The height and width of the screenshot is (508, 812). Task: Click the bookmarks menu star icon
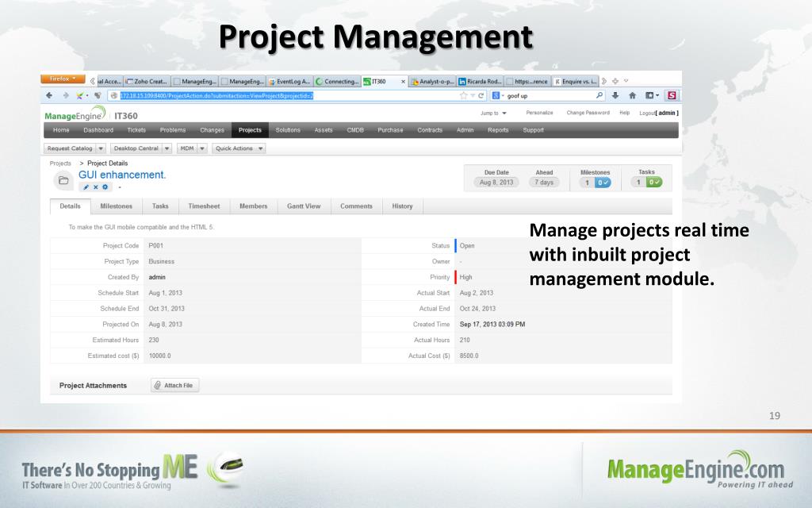(649, 95)
